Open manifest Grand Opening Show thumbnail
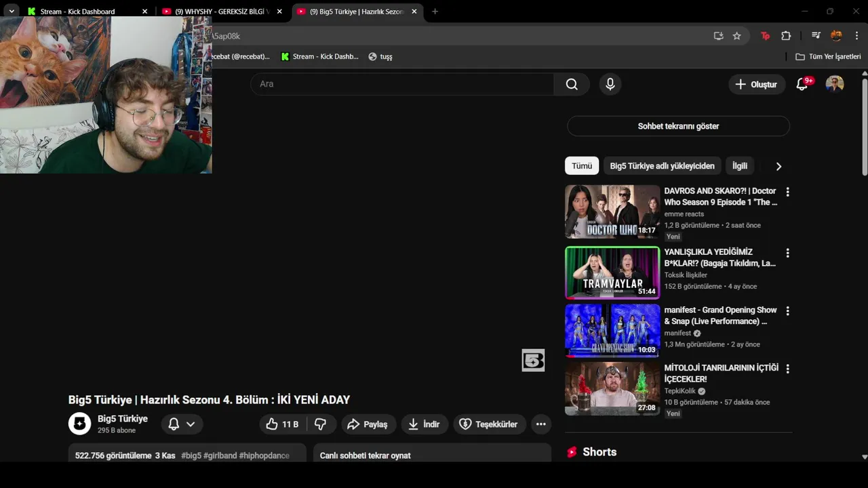Image resolution: width=868 pixels, height=488 pixels. 612,331
